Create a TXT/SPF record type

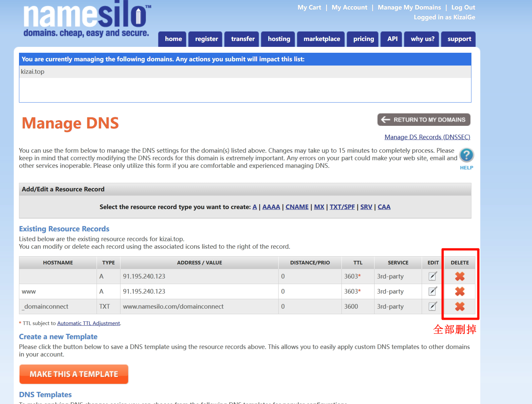click(x=342, y=207)
